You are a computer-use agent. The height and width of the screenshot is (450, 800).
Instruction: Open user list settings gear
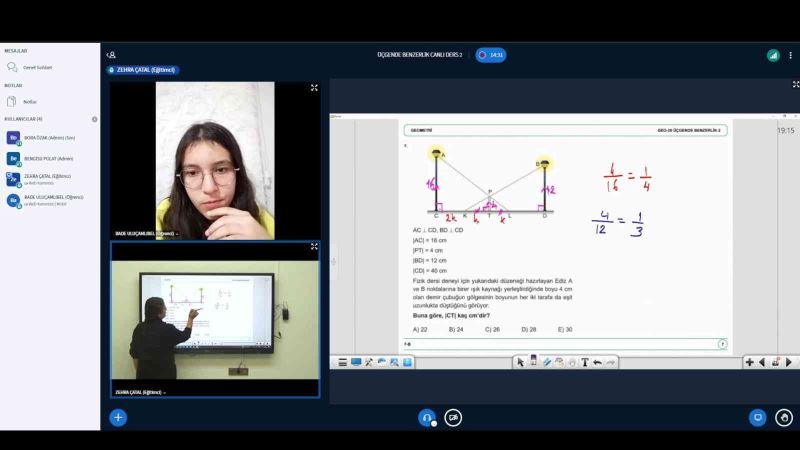click(x=95, y=119)
